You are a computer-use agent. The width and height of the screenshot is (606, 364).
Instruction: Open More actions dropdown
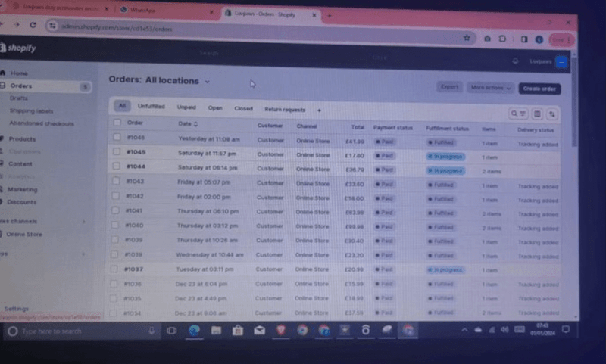pyautogui.click(x=490, y=88)
